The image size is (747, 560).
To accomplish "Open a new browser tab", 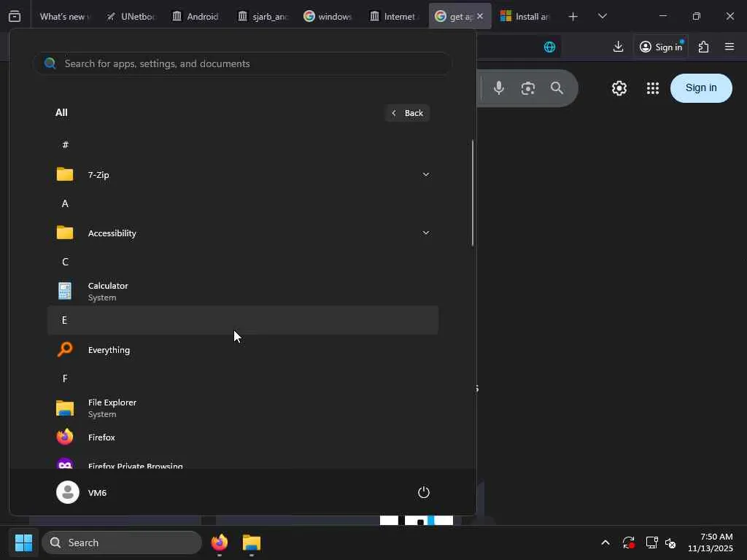I will [x=573, y=17].
